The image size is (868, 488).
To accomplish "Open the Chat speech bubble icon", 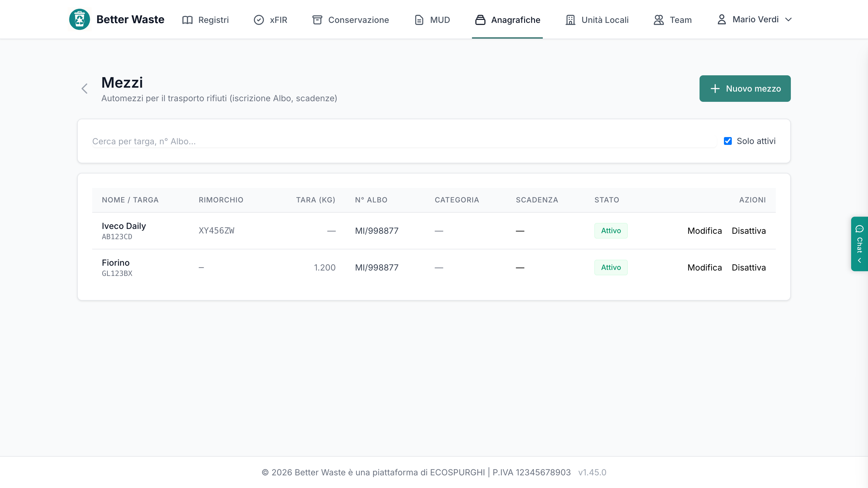I will (x=860, y=229).
